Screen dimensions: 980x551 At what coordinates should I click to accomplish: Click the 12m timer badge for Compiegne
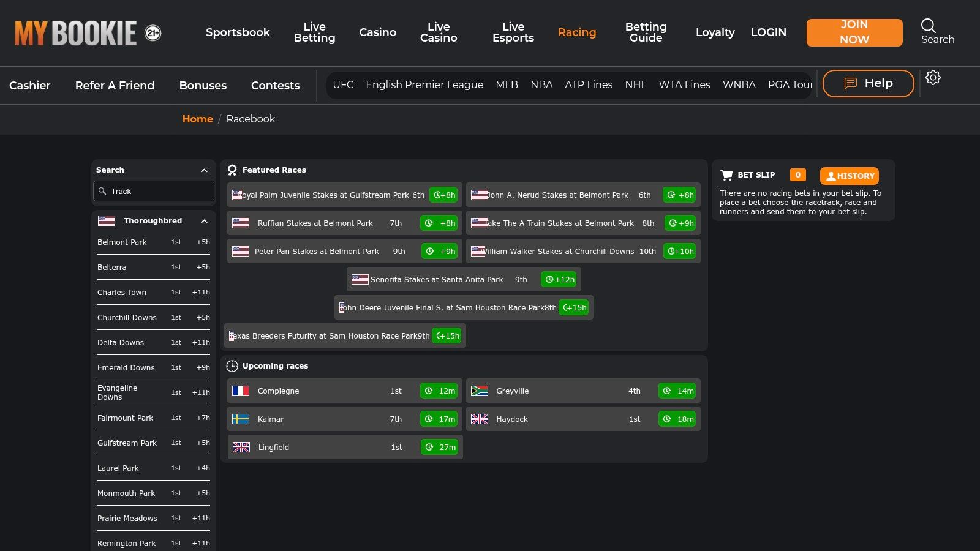point(439,391)
